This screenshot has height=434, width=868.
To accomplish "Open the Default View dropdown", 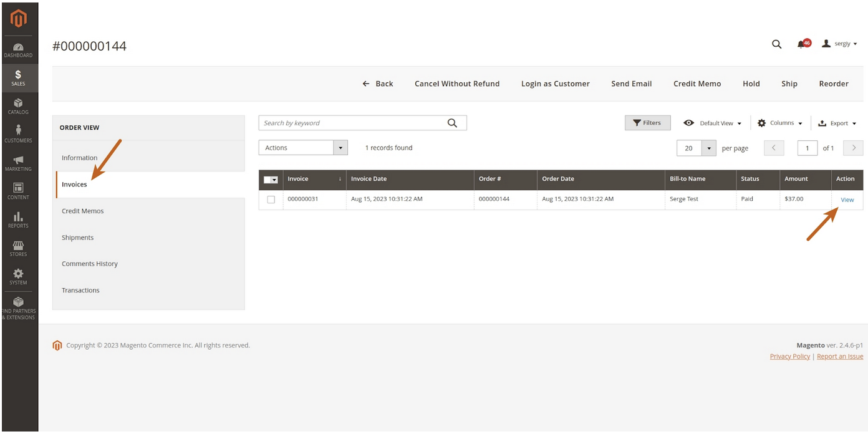I will [x=713, y=123].
